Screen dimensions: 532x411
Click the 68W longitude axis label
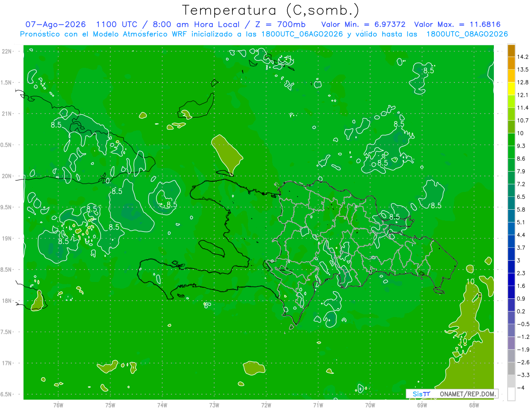coord(474,405)
